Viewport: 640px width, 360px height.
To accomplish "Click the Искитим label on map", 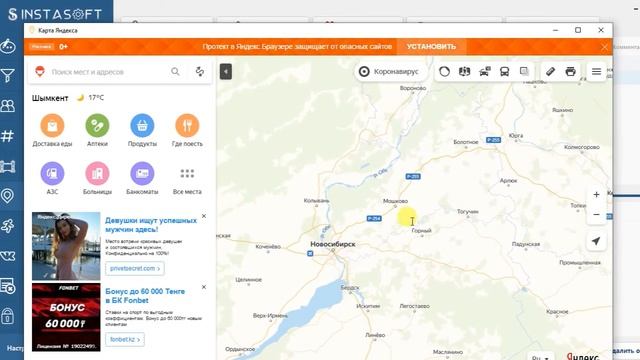I will tap(368, 306).
